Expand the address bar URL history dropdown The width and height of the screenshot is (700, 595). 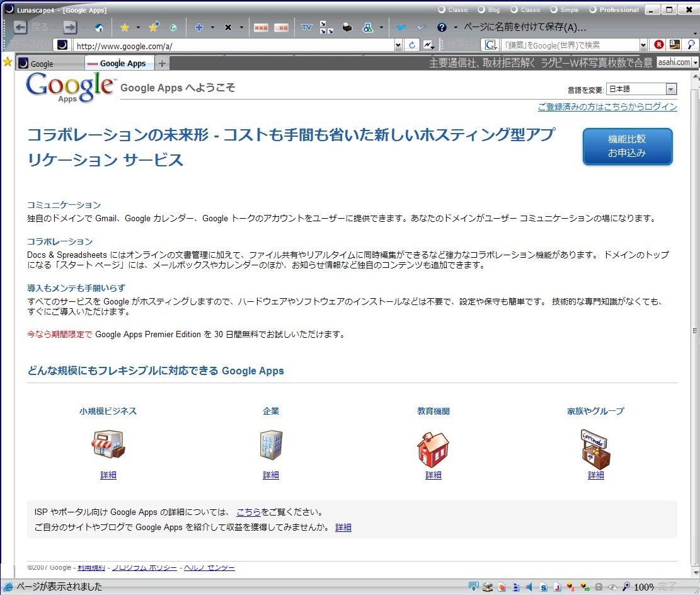coord(398,45)
